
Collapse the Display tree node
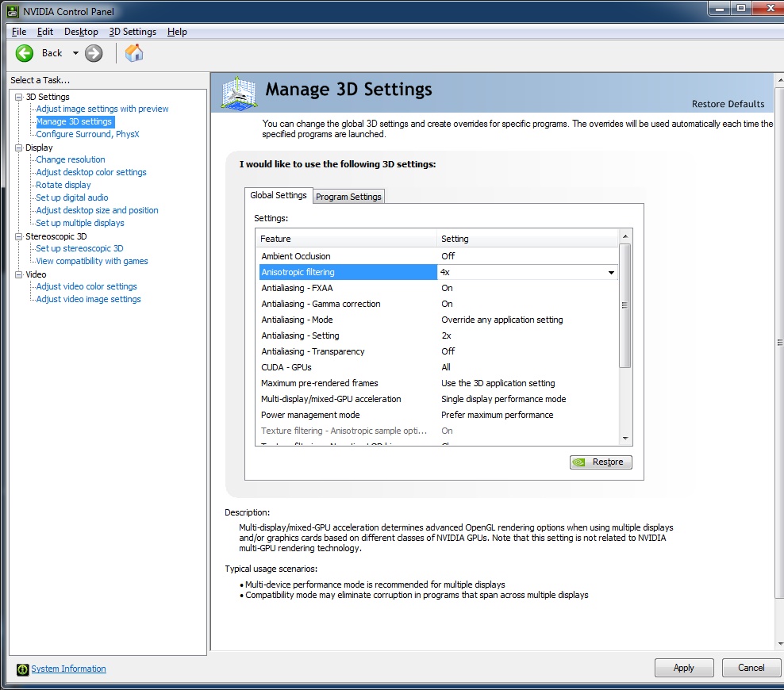coord(19,148)
